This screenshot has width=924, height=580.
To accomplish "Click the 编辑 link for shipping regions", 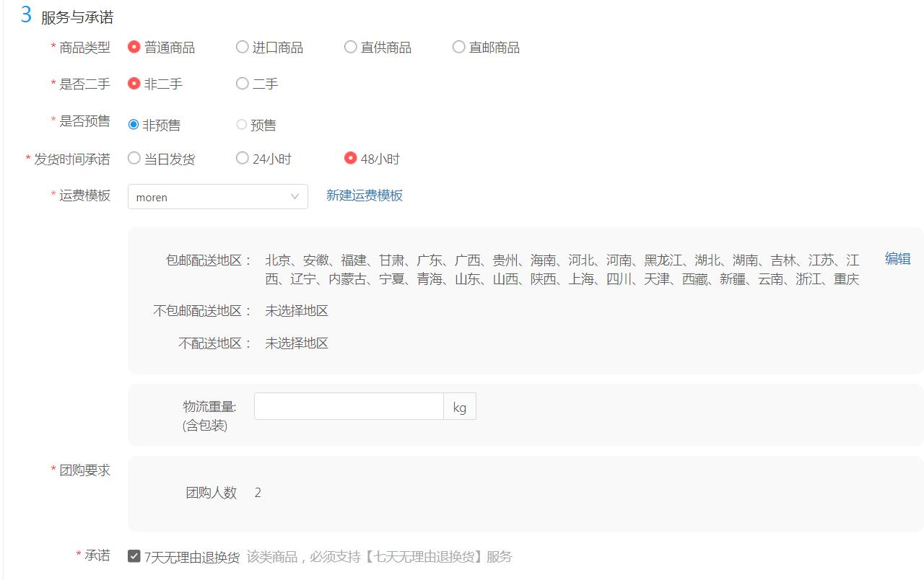I will (x=897, y=258).
